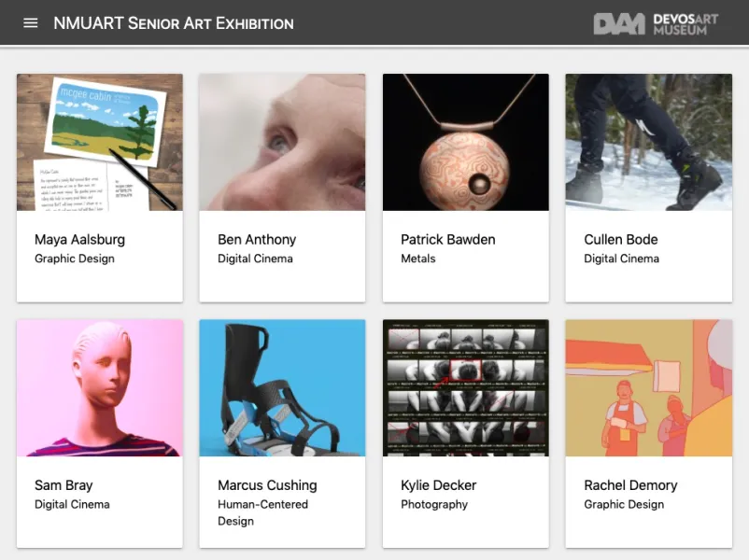Select Sam Bray's Digital Cinema label
749x560 pixels.
pos(73,504)
